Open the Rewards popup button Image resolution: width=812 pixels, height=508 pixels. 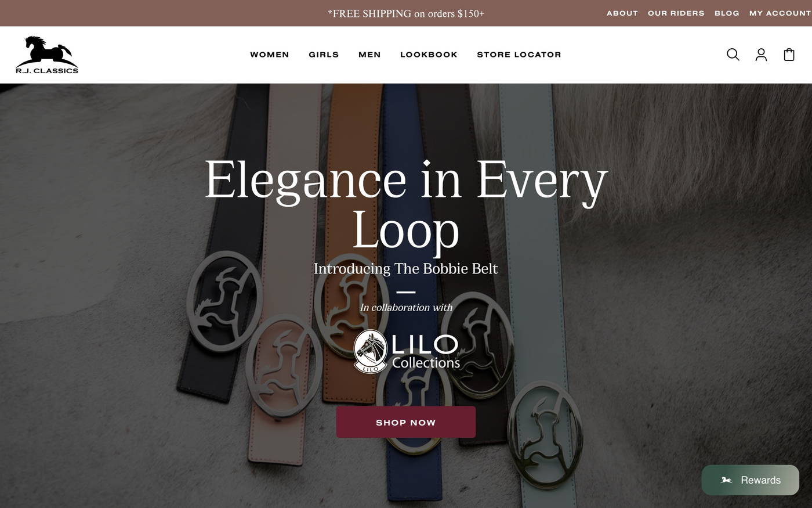[751, 480]
